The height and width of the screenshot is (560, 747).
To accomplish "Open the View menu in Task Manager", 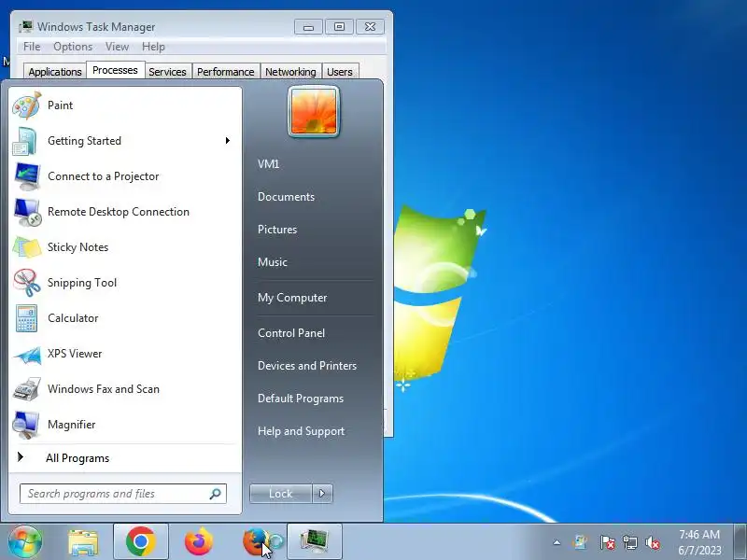I will pos(117,47).
